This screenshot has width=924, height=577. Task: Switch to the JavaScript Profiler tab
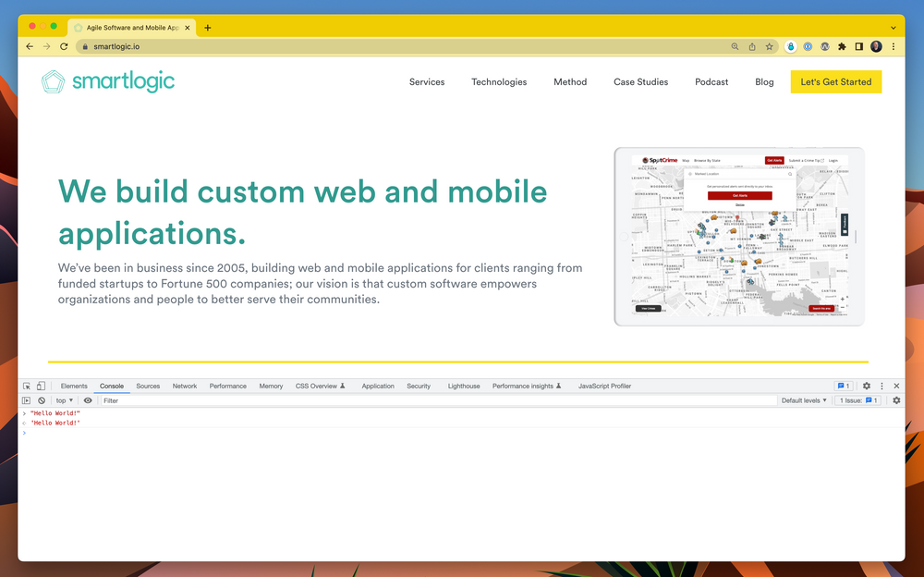[x=604, y=386]
